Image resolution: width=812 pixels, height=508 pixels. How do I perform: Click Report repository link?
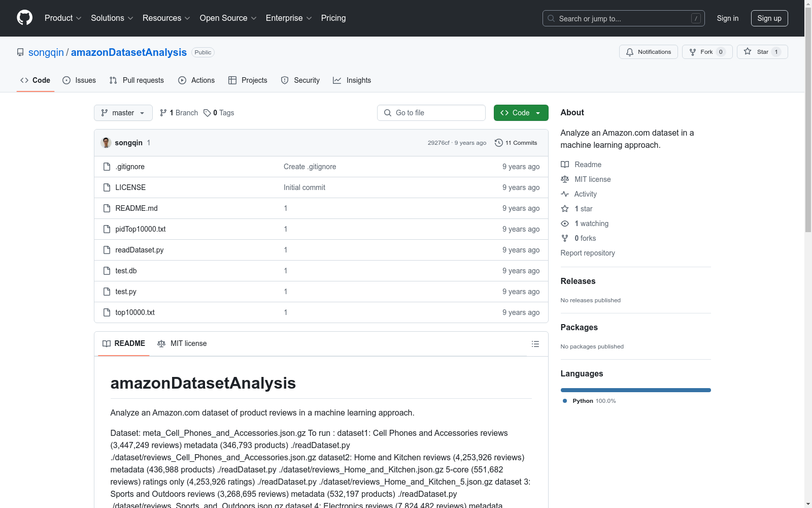(x=588, y=253)
